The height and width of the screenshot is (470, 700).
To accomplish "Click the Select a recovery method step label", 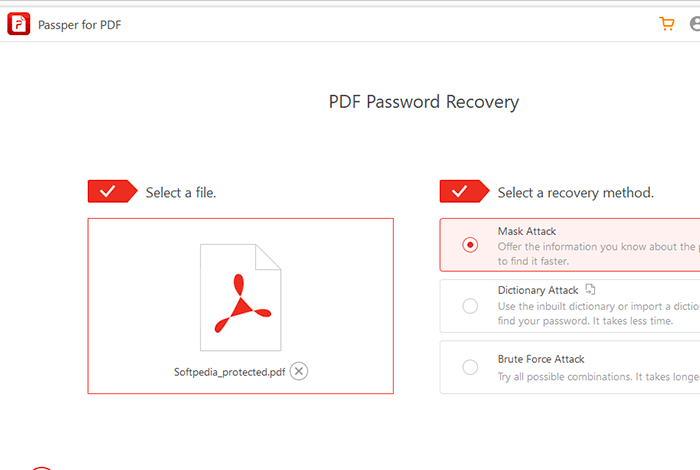I will [x=575, y=193].
